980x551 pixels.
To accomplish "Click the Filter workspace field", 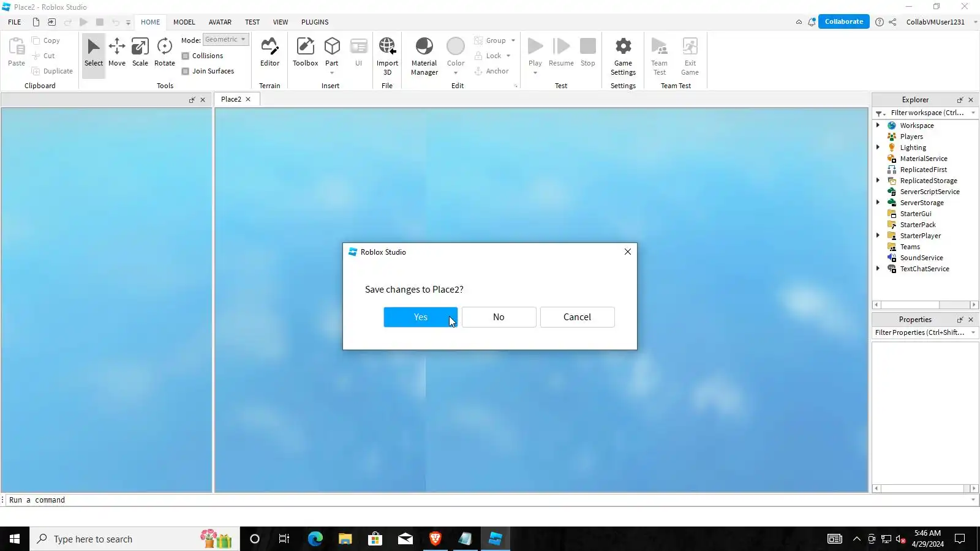I will pyautogui.click(x=925, y=113).
